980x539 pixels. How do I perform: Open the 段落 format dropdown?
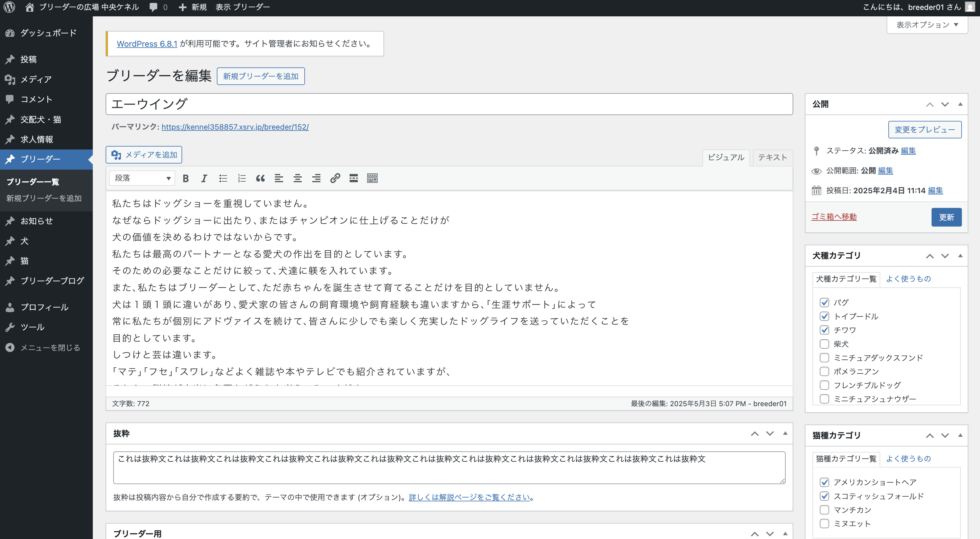pos(142,178)
